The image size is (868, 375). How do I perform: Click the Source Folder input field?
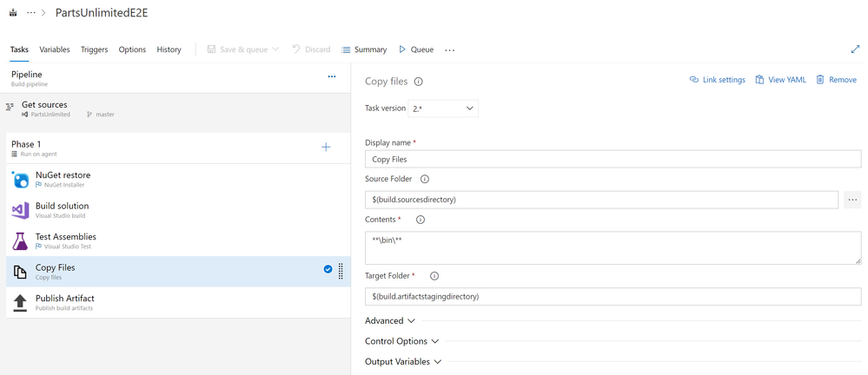[x=601, y=200]
